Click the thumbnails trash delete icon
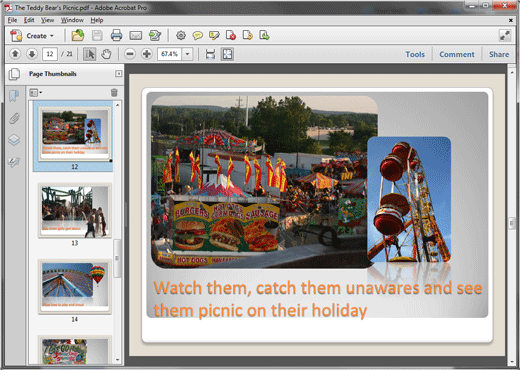The width and height of the screenshot is (520, 370). (x=114, y=92)
